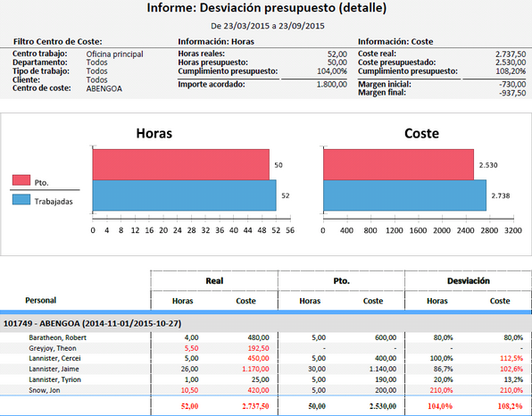Click the Horas presupuesto value 50,00
This screenshot has width=532, height=416.
point(337,62)
